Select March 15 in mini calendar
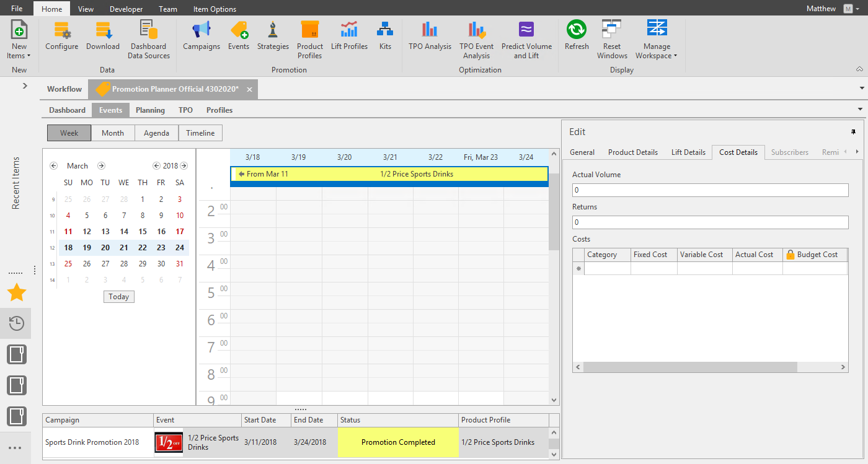This screenshot has height=464, width=868. click(x=143, y=232)
